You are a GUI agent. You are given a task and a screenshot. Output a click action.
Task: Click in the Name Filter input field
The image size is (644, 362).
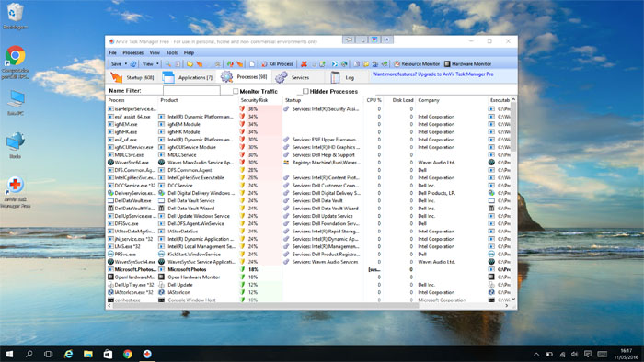click(191, 91)
